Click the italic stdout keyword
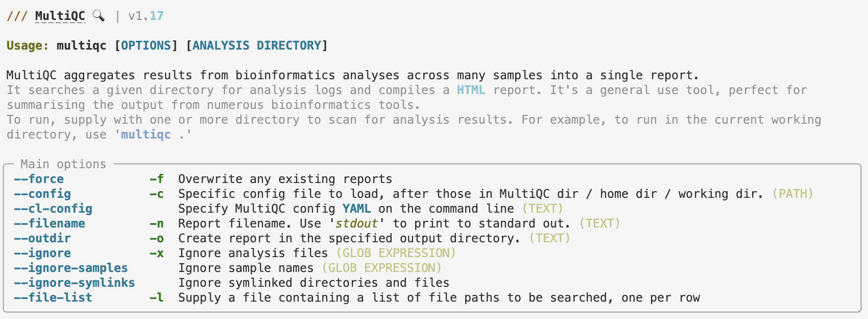The image size is (868, 319). coord(357,223)
